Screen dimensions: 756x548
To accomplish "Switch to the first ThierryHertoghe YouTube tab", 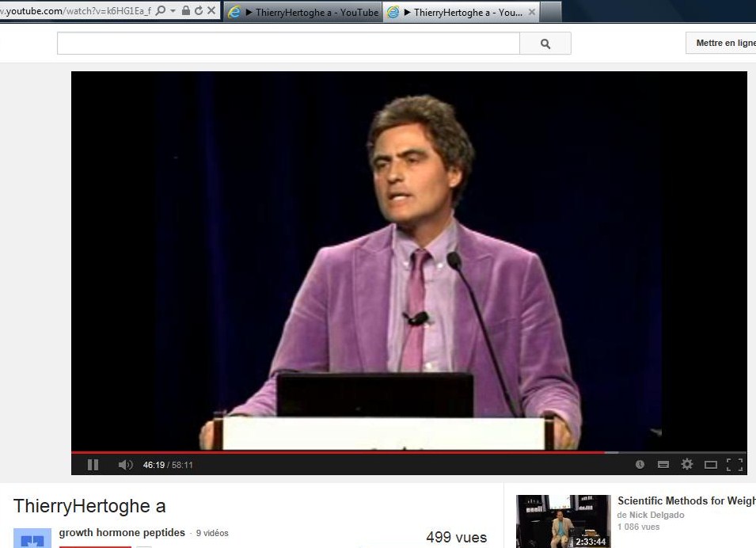I will pos(303,12).
